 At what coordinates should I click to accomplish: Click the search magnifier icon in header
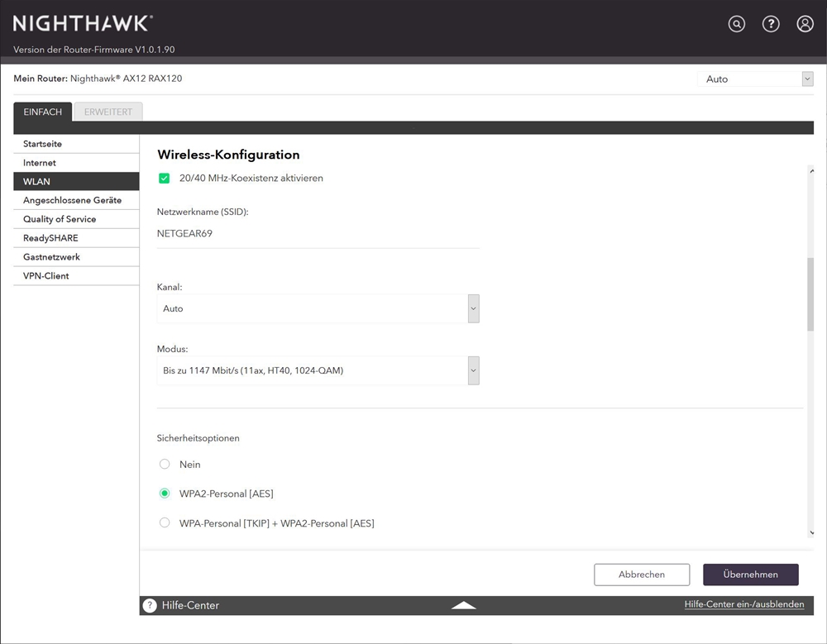point(736,24)
